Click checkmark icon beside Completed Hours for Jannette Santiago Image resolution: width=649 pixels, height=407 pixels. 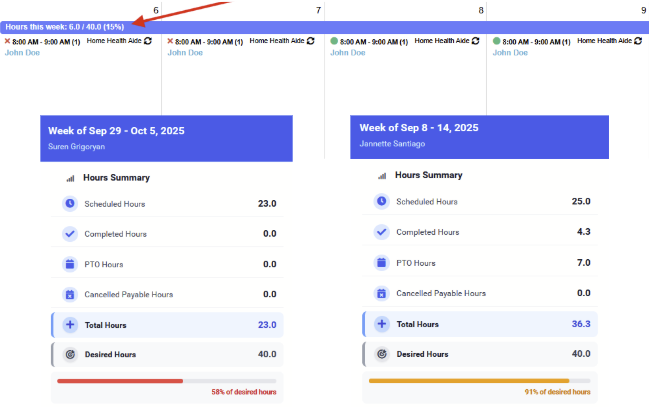tap(382, 232)
